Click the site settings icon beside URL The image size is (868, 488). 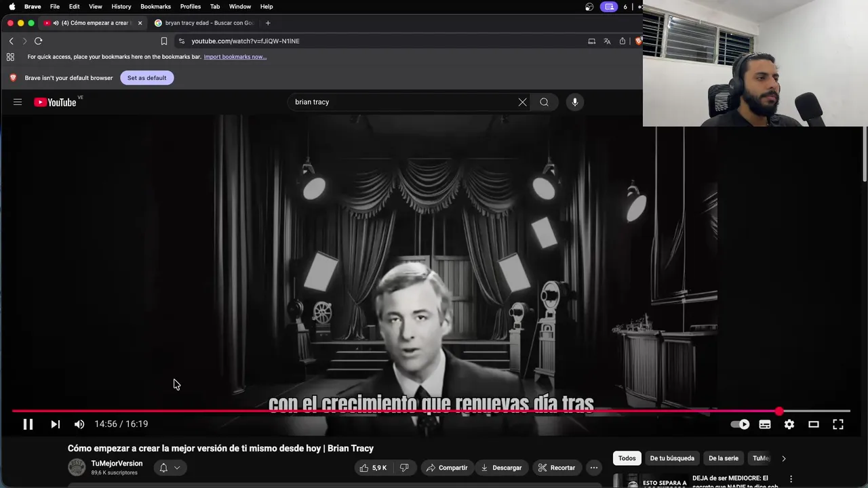181,41
